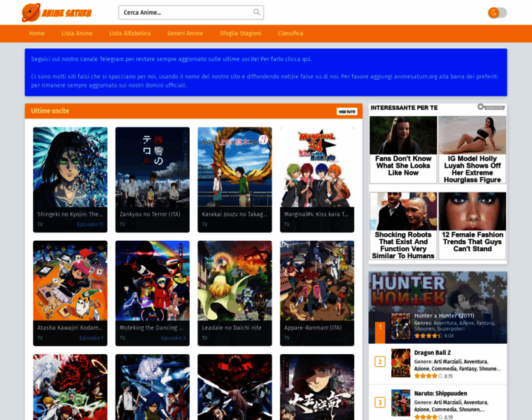Click the search magnifier icon
This screenshot has width=532, height=420.
click(257, 12)
